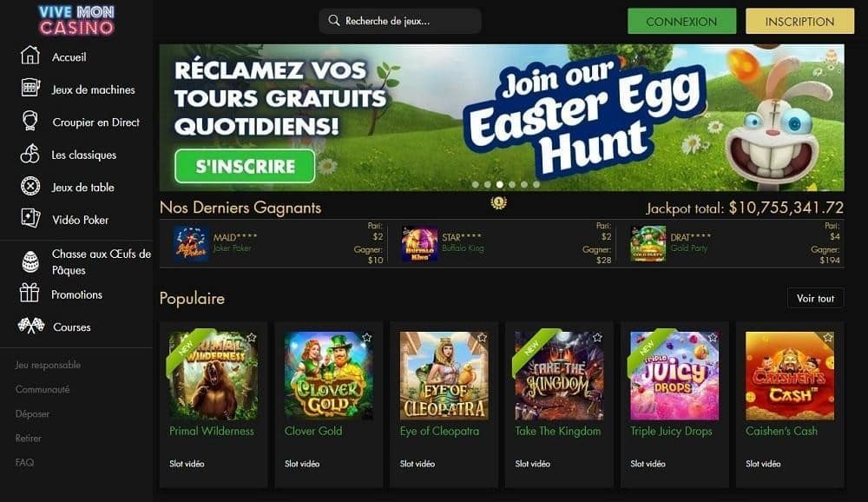868x502 pixels.
Task: Open the checkered flags Courses icon
Action: (30, 326)
